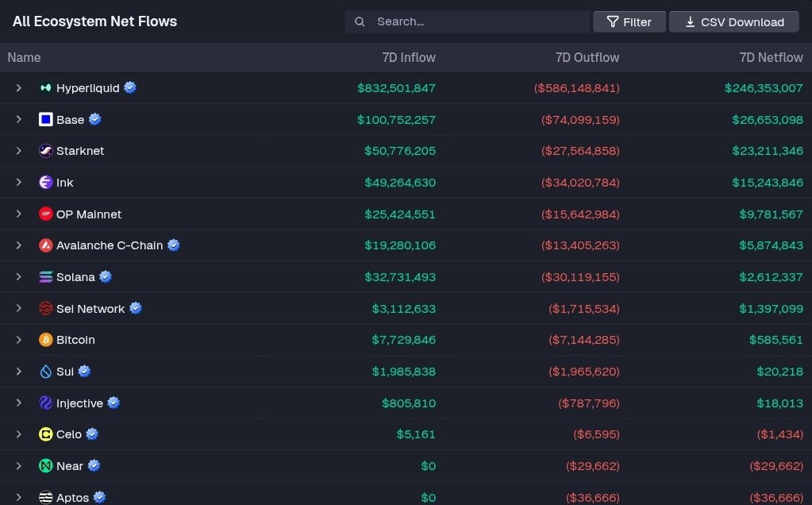This screenshot has height=505, width=812.
Task: Click Hyperliquid netflow value $246,353,007
Action: pyautogui.click(x=764, y=88)
